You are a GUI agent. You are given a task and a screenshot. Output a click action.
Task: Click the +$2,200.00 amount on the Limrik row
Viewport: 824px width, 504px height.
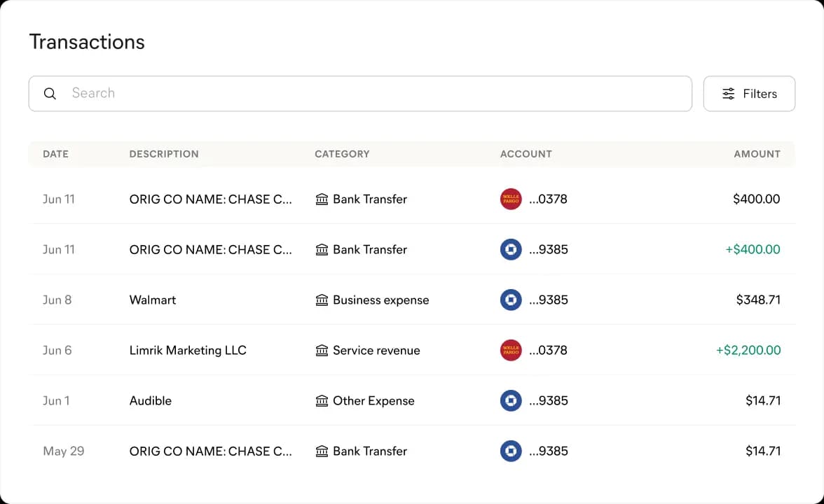748,350
